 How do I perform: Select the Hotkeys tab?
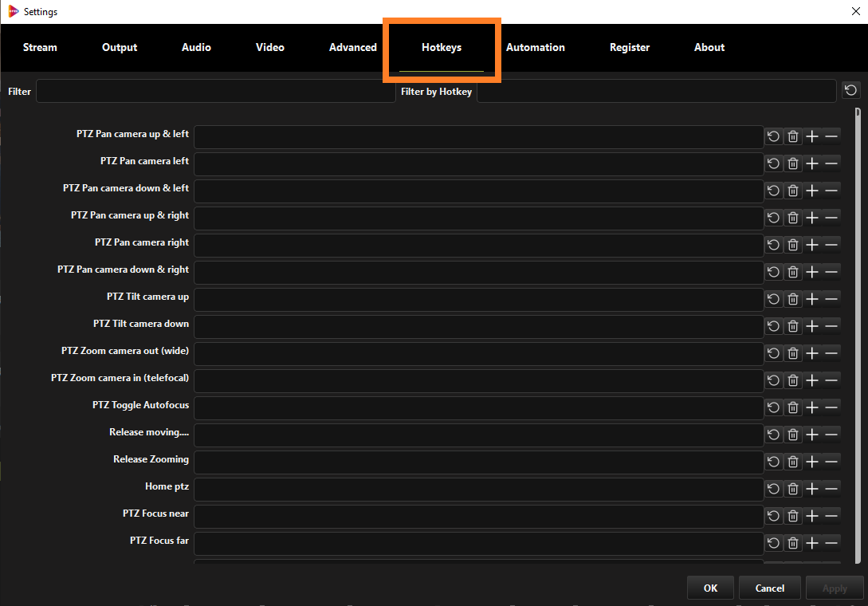pos(442,48)
